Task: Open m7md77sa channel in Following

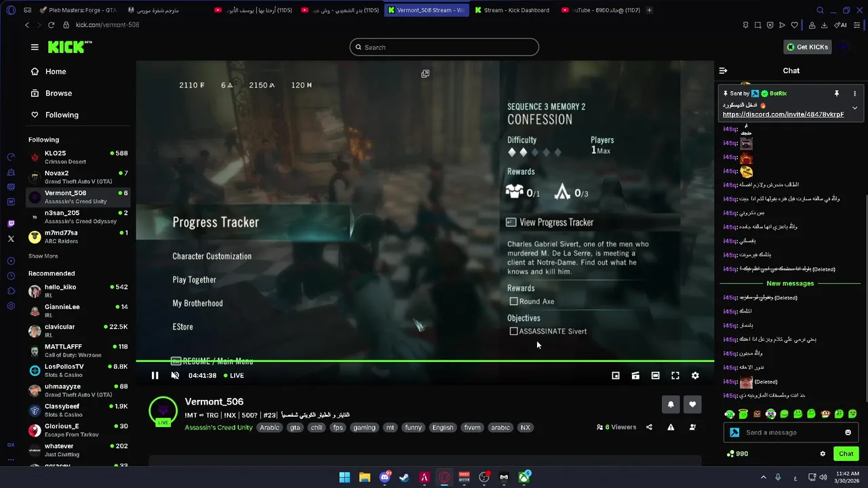Action: (78, 236)
